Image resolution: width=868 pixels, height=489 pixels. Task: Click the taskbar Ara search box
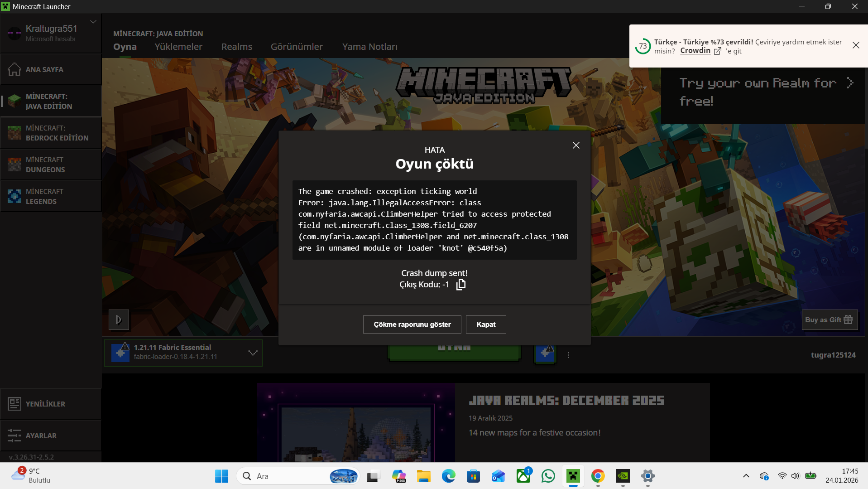coord(298,476)
